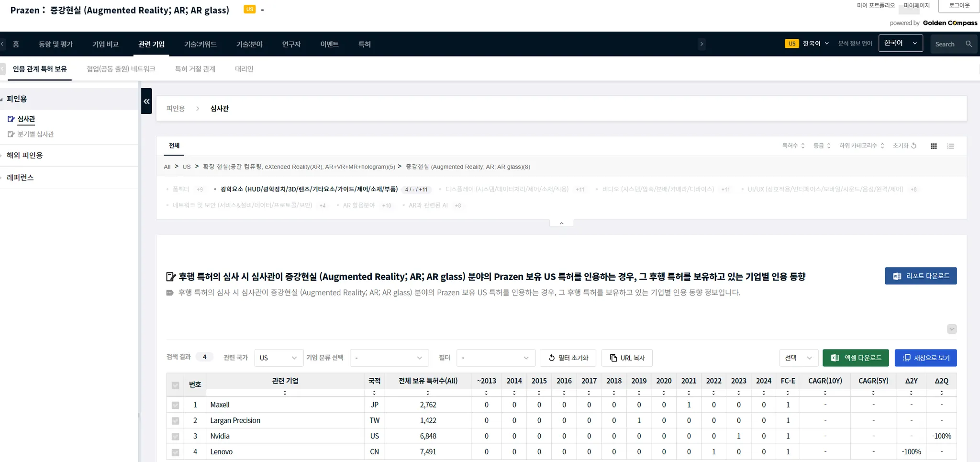Toggle the select-all header checkbox
The height and width of the screenshot is (462, 980).
point(175,385)
